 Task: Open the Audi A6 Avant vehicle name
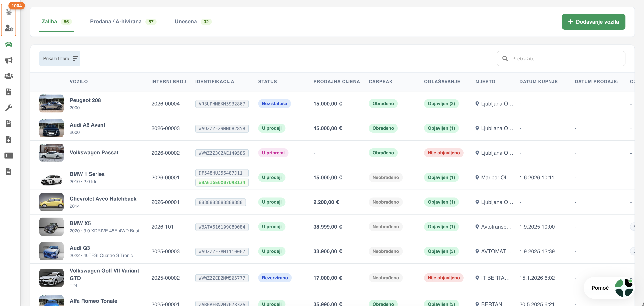(x=87, y=125)
